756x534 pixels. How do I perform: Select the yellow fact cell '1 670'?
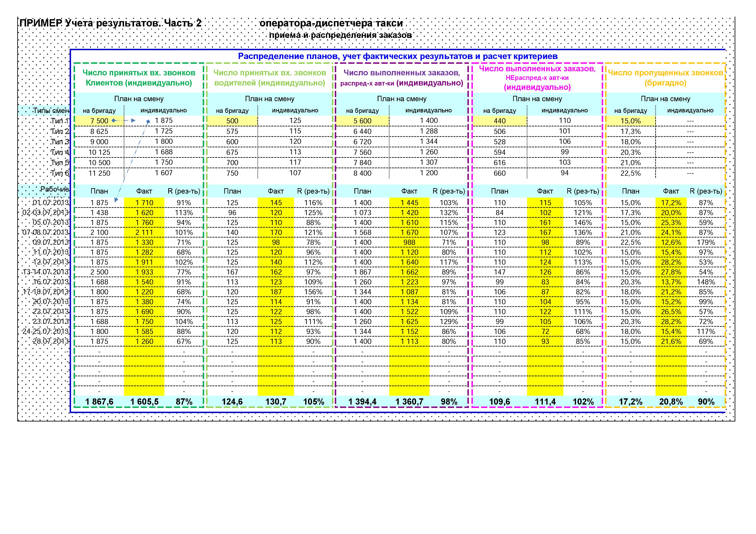(x=409, y=232)
